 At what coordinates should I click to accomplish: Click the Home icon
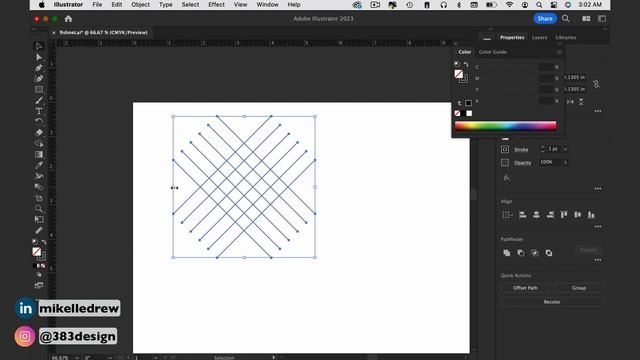tap(69, 19)
